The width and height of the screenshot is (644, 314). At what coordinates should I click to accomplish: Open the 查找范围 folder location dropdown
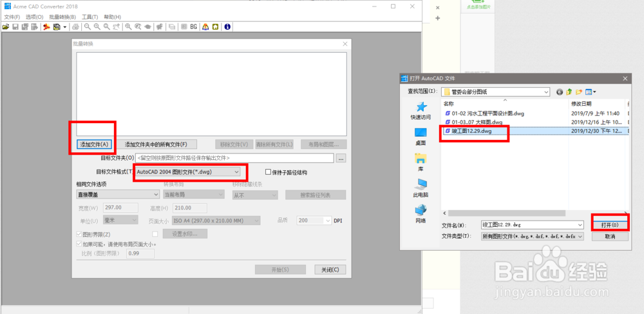496,92
